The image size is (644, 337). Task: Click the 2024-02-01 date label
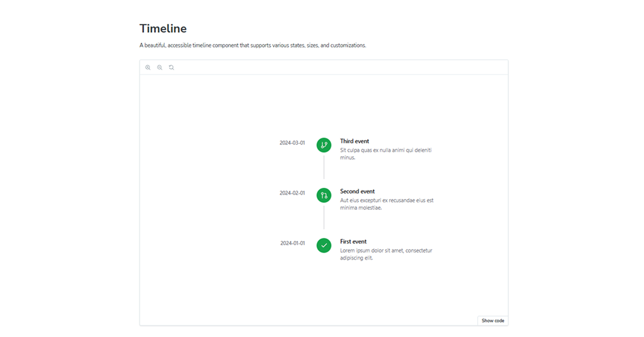[x=292, y=193]
